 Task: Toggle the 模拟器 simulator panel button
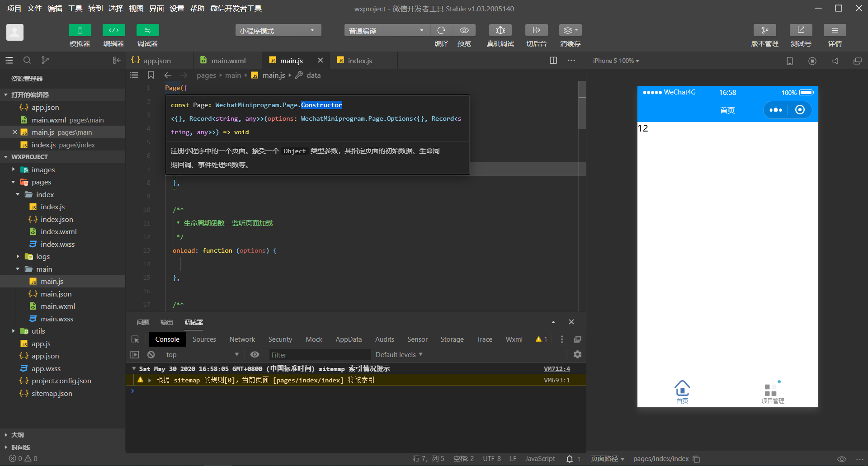point(80,30)
